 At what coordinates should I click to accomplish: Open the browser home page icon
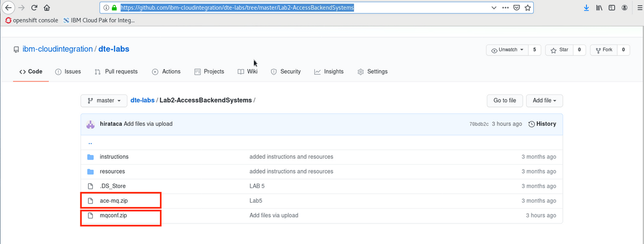pyautogui.click(x=46, y=7)
